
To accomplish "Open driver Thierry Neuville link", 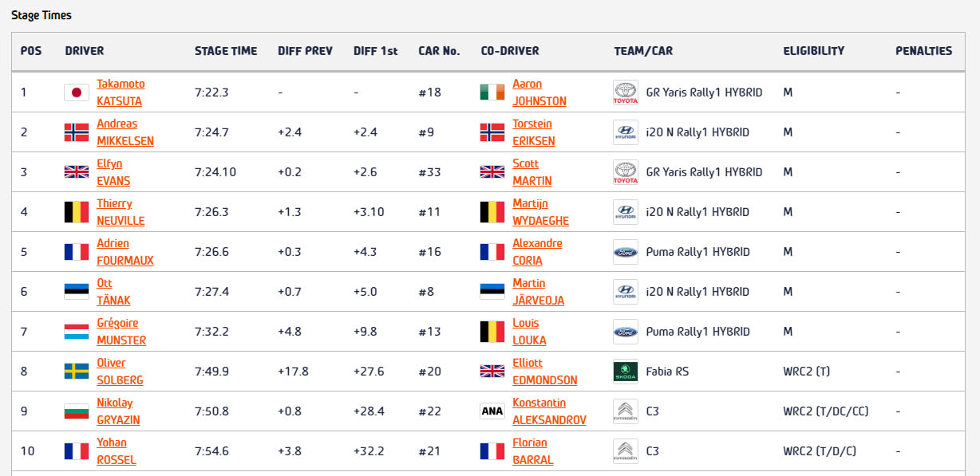I will click(121, 212).
